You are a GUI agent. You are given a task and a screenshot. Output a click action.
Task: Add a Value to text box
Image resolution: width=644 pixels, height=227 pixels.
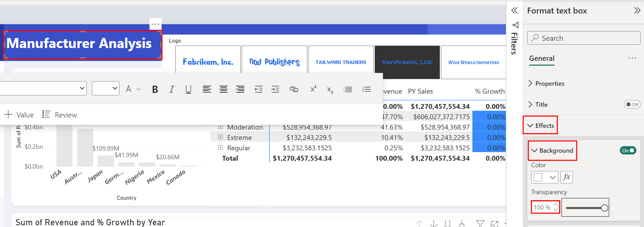point(19,114)
